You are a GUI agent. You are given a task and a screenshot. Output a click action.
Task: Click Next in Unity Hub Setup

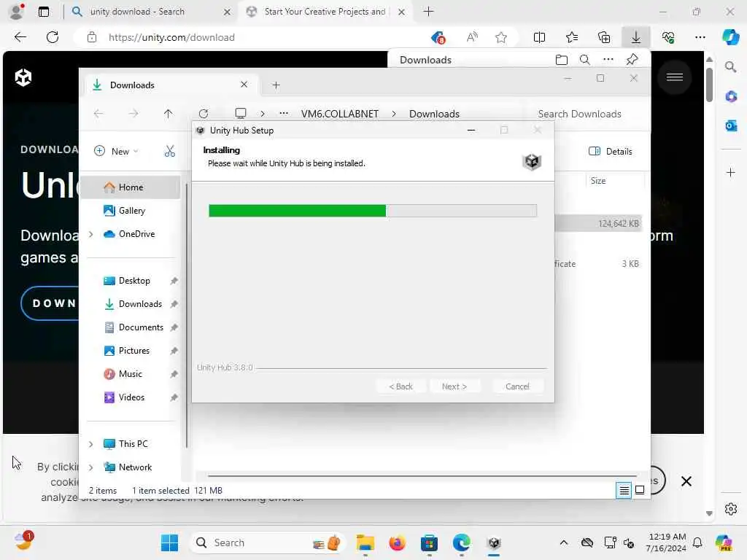point(454,386)
